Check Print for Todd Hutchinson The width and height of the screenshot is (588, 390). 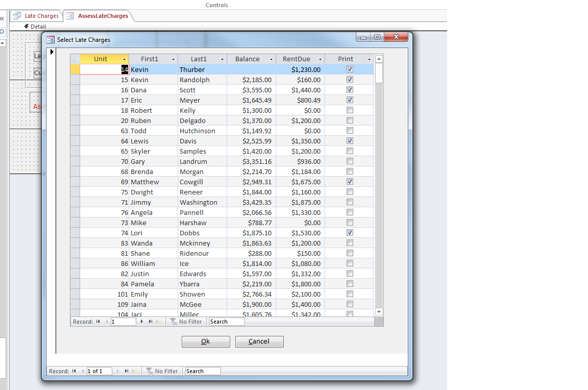tap(350, 131)
